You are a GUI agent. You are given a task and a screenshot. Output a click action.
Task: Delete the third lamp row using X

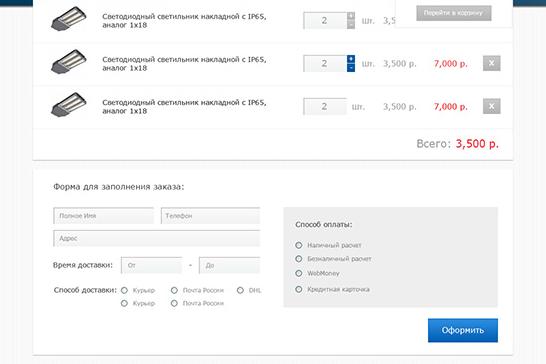click(491, 106)
